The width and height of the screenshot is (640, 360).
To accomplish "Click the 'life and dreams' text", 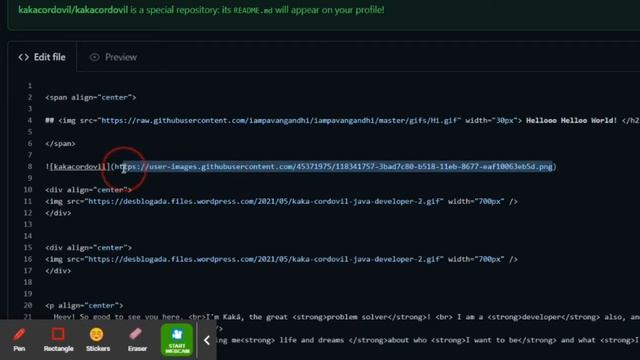I will [x=312, y=340].
